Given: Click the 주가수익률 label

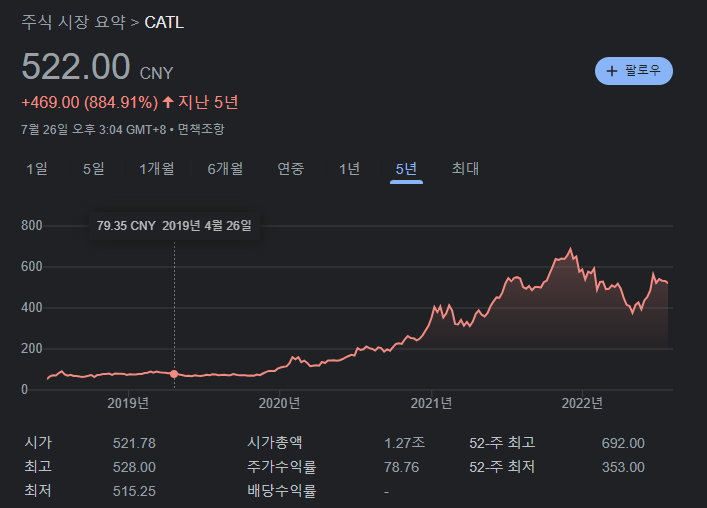Looking at the screenshot, I should 282,467.
